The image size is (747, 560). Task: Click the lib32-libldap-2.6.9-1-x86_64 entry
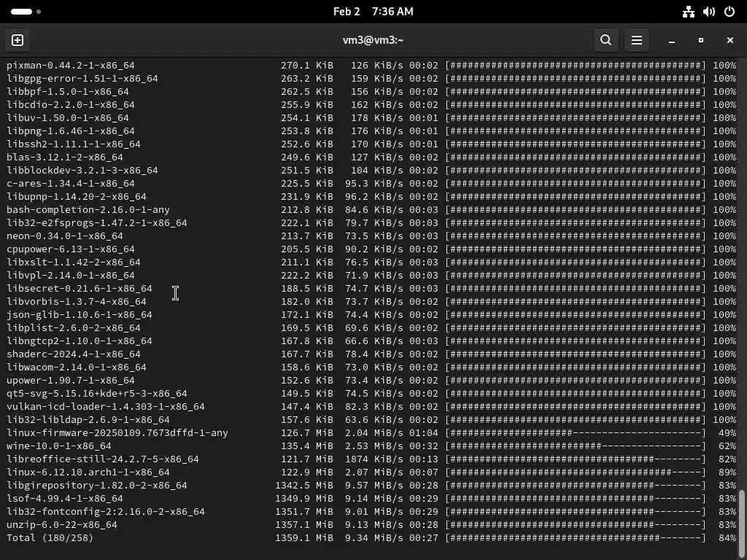tap(88, 419)
